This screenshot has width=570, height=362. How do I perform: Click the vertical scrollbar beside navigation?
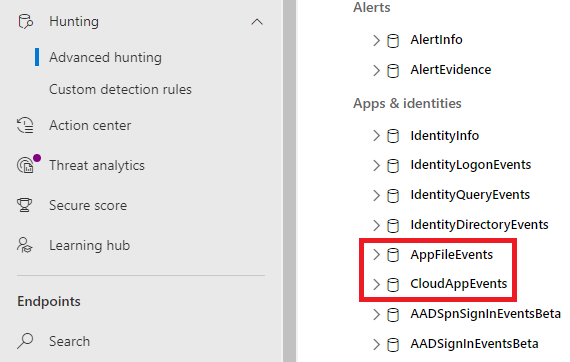click(x=289, y=181)
